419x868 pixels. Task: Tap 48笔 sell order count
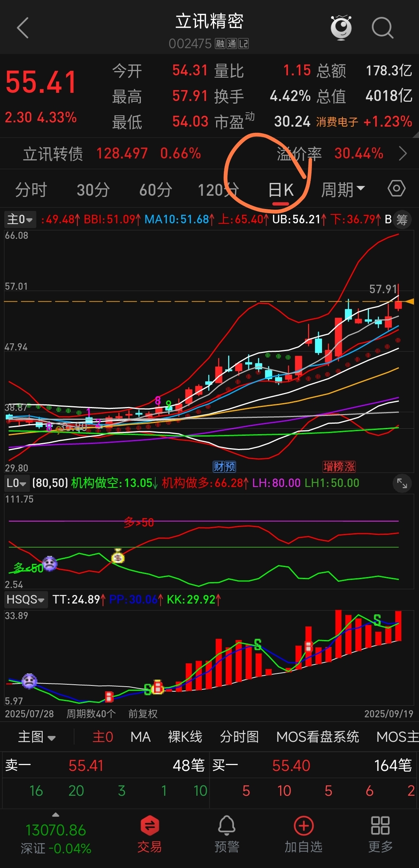(x=189, y=765)
